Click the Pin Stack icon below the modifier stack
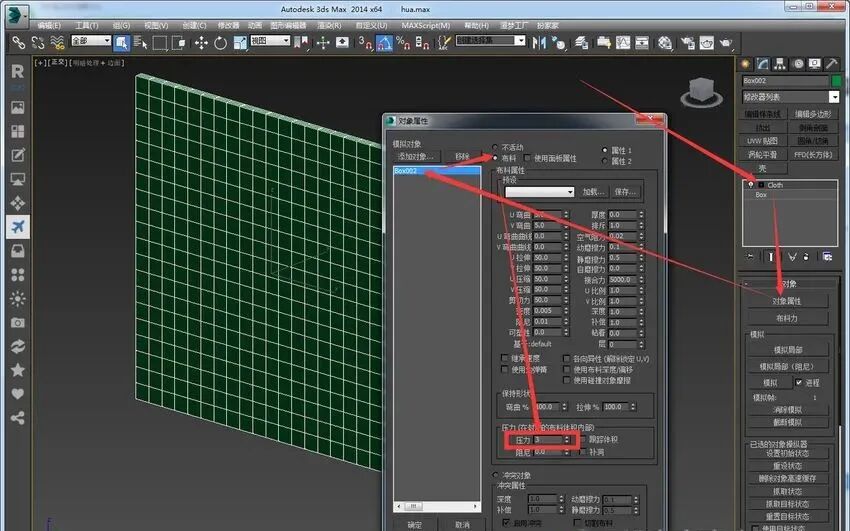This screenshot has width=850, height=531. point(750,256)
